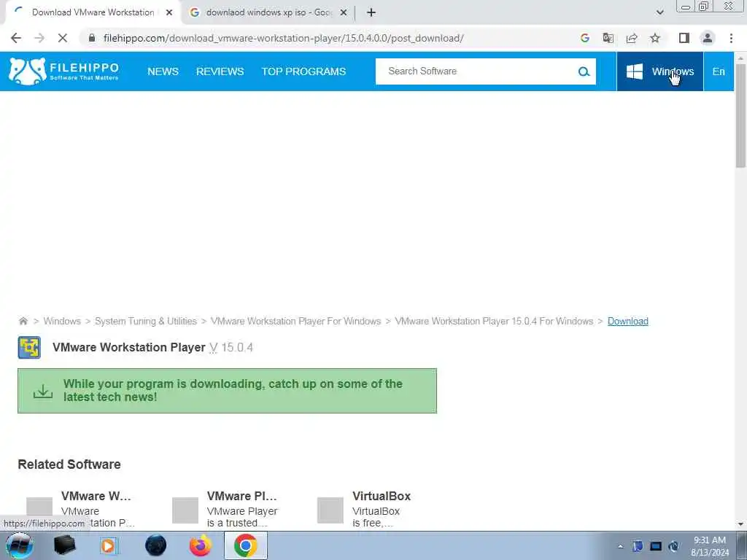
Task: Open the Chrome profile avatar
Action: pyautogui.click(x=708, y=38)
